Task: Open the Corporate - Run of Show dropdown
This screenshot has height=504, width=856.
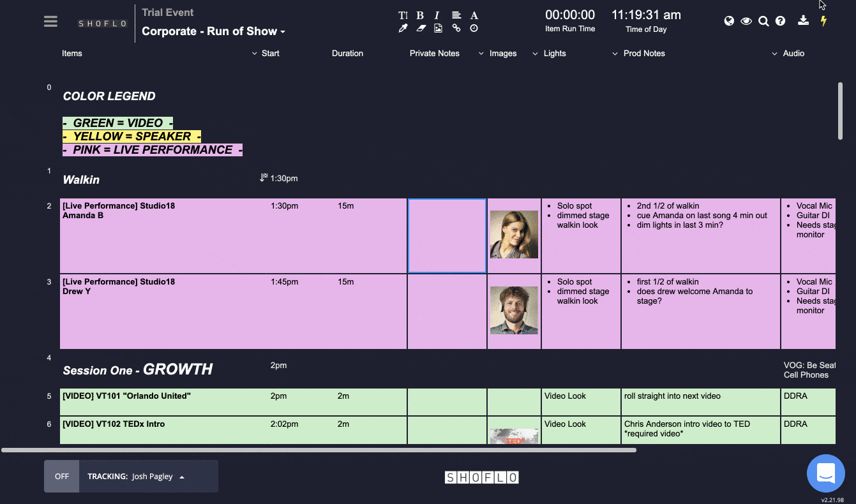Action: point(213,31)
